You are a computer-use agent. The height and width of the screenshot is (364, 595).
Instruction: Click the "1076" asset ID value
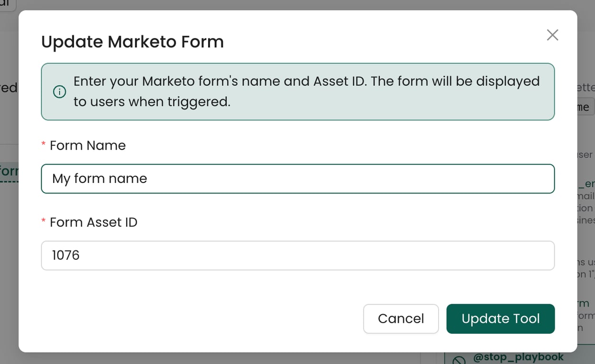click(x=66, y=255)
